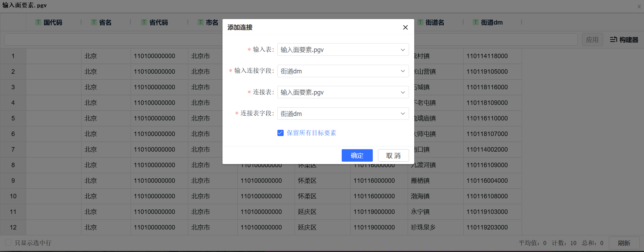Open the 输入表 dropdown
The image size is (644, 252).
point(343,49)
